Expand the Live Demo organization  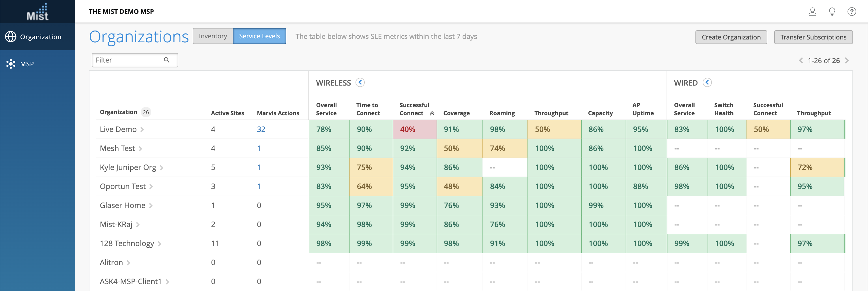click(142, 130)
